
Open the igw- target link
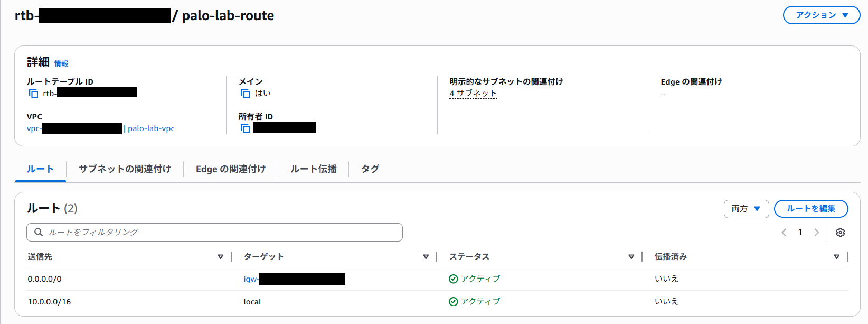point(294,279)
